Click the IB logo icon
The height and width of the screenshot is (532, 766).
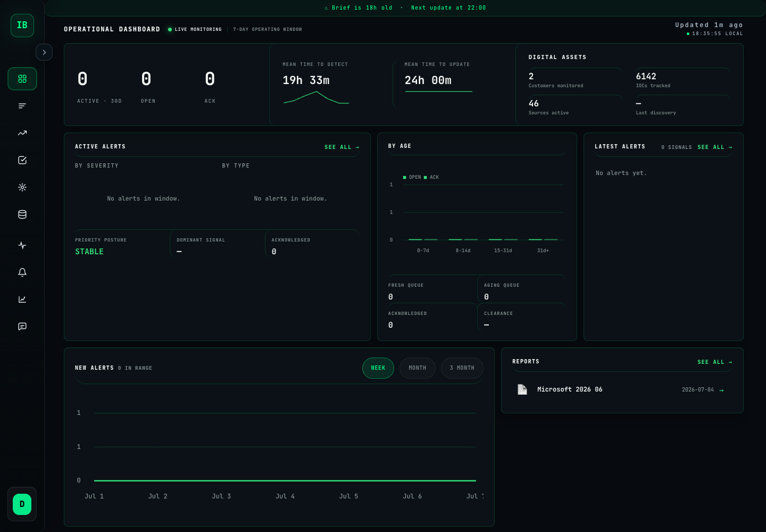pyautogui.click(x=22, y=25)
